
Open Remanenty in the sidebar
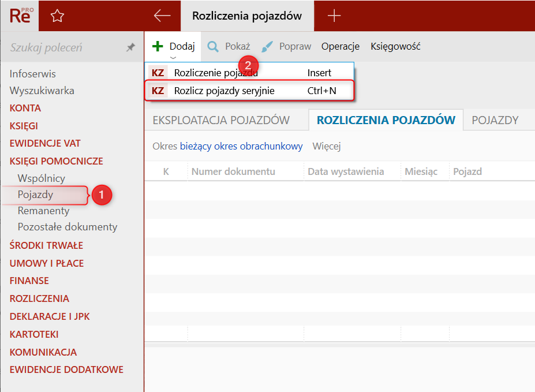[x=44, y=211]
